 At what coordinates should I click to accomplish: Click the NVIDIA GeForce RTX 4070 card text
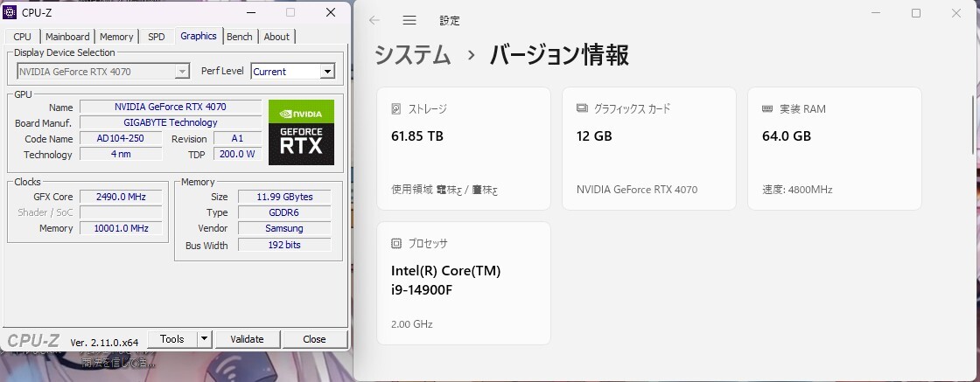tap(637, 190)
